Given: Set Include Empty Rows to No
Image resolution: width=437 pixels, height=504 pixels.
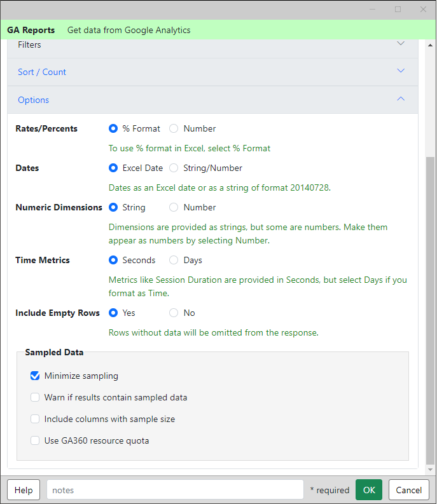Looking at the screenshot, I should coord(174,313).
